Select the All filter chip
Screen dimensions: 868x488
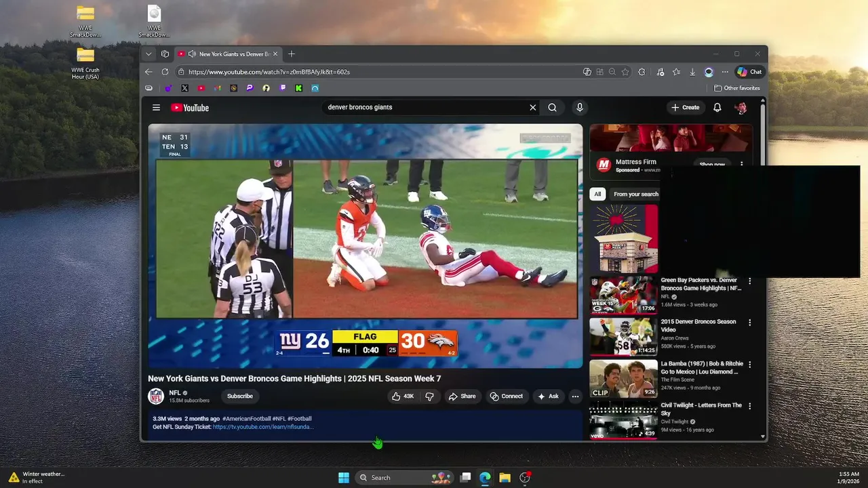(597, 194)
